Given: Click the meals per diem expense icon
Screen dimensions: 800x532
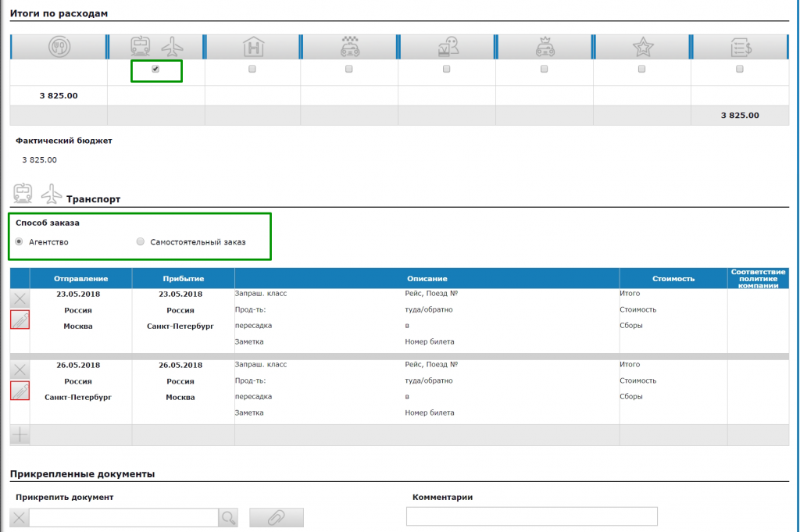Looking at the screenshot, I should [x=58, y=48].
